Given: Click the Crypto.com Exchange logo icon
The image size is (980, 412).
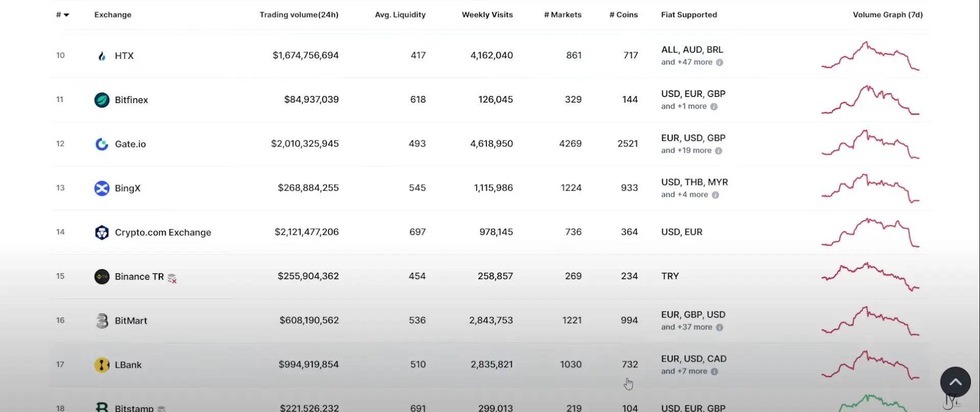Looking at the screenshot, I should (x=102, y=233).
